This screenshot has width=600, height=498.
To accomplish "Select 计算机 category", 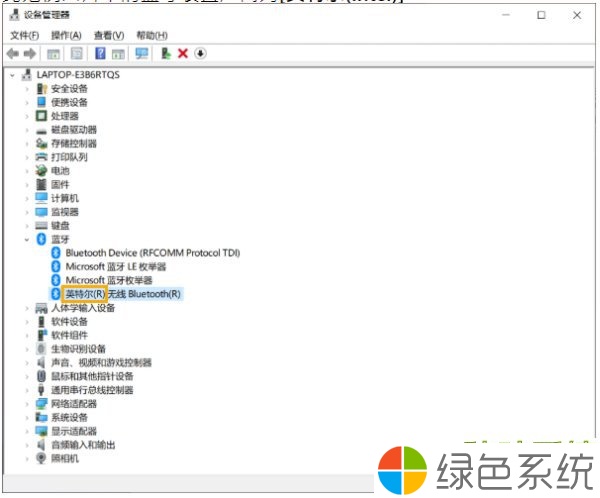I will coord(65,198).
